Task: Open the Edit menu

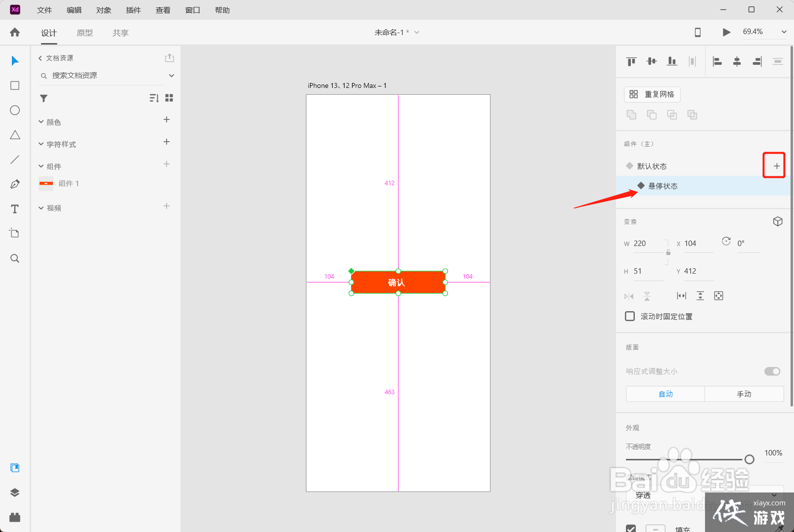Action: tap(74, 10)
